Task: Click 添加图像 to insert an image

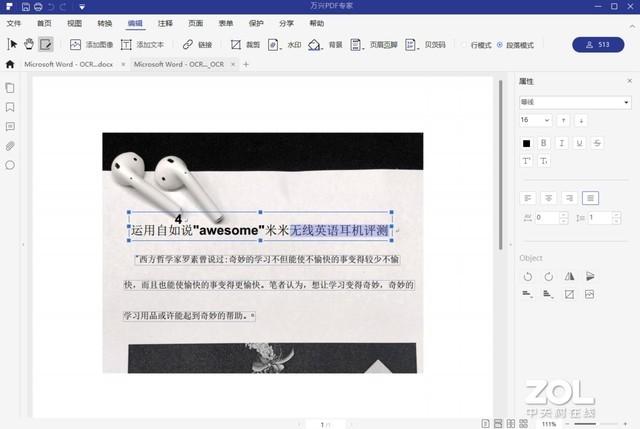Action: coord(91,44)
